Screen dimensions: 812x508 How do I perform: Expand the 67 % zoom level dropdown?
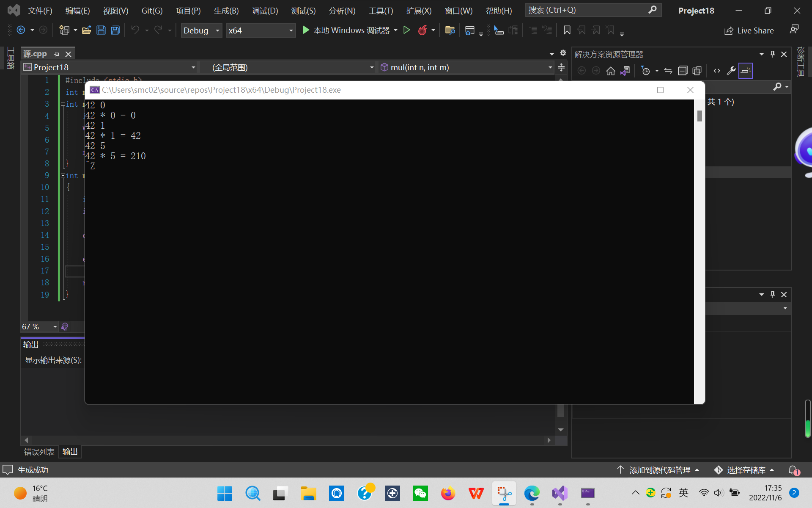[55, 327]
